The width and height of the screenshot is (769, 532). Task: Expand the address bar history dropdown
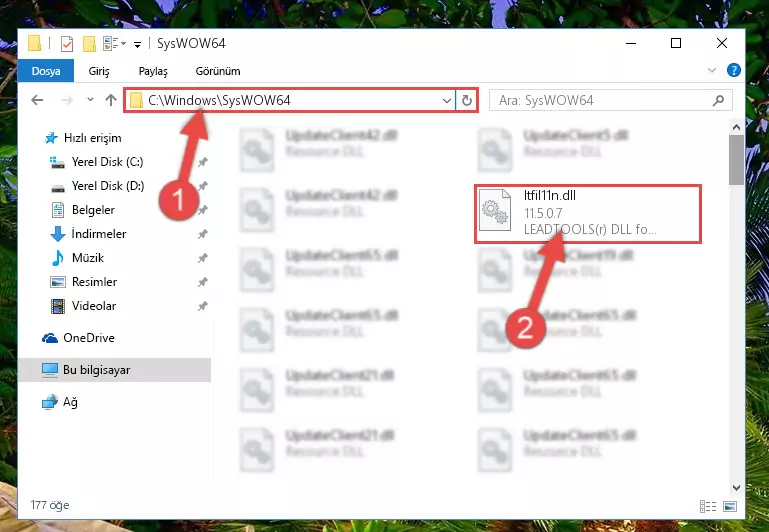point(446,101)
